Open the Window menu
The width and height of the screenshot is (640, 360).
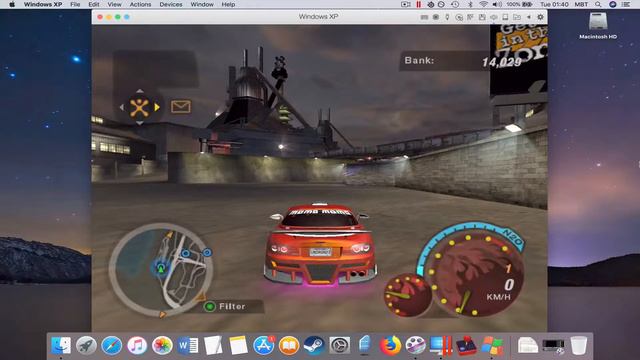click(202, 4)
